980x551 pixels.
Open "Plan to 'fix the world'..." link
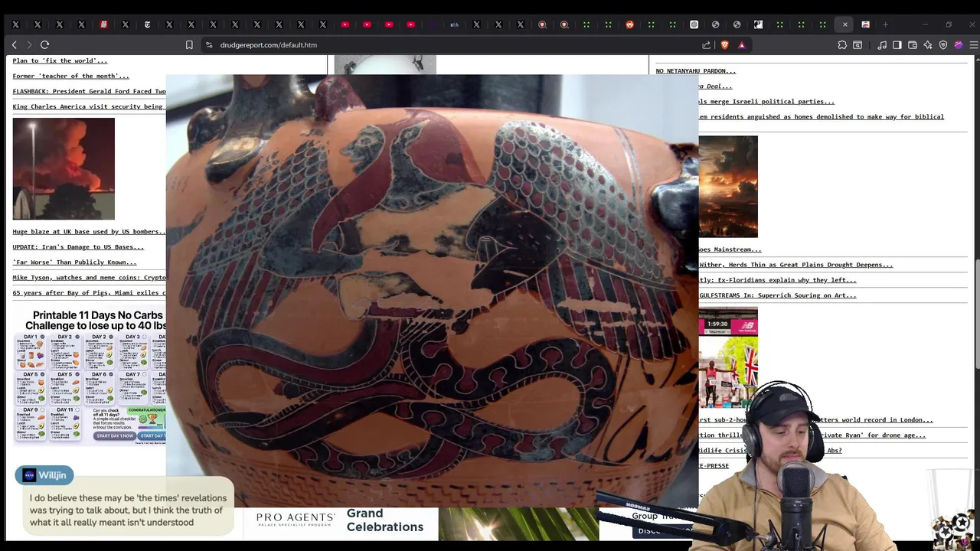(60, 60)
